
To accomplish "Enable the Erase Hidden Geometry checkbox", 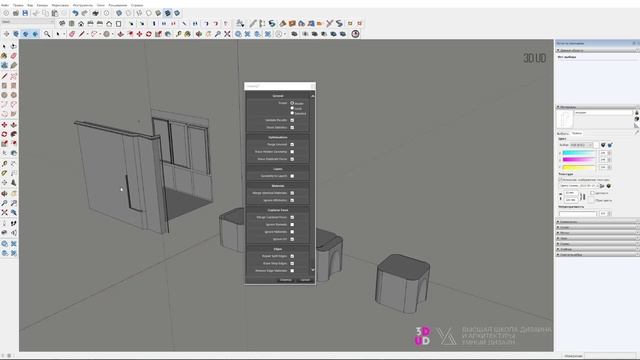I will tap(292, 152).
